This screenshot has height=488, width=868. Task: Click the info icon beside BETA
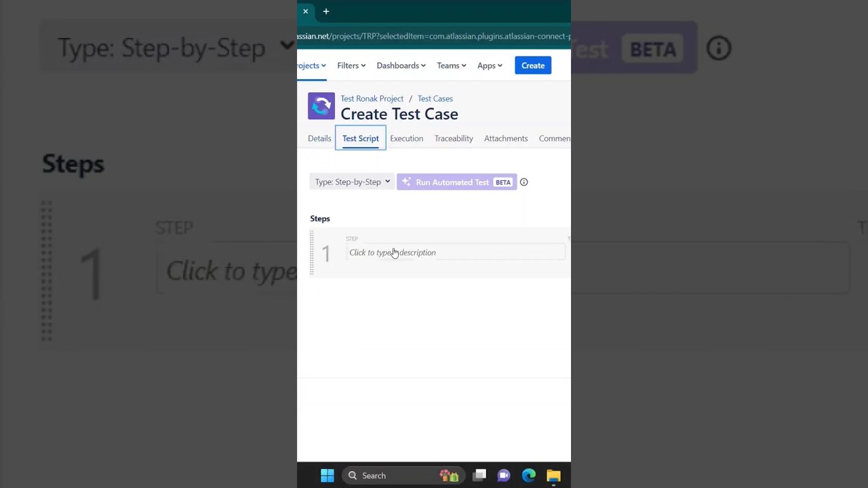(524, 182)
